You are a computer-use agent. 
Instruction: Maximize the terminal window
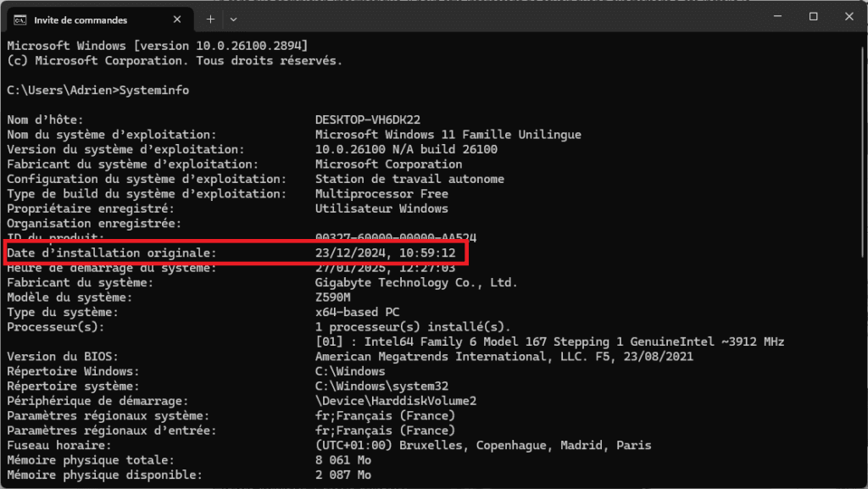(813, 17)
